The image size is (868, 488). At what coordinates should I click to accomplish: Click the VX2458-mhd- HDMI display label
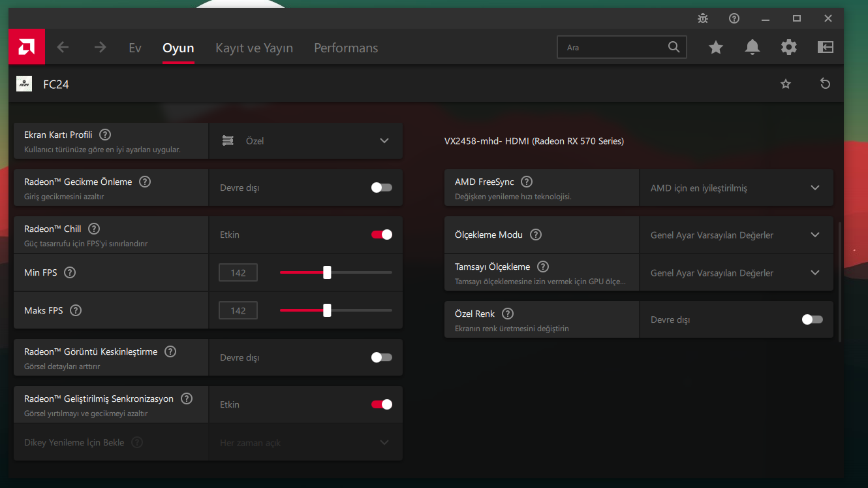point(534,140)
